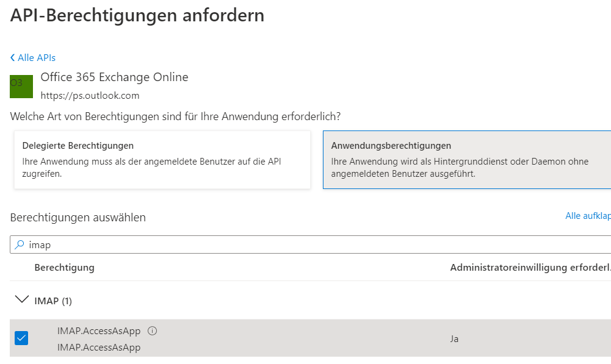This screenshot has height=364, width=611.
Task: Select Anwendungsberechtigungen card
Action: coord(467,160)
